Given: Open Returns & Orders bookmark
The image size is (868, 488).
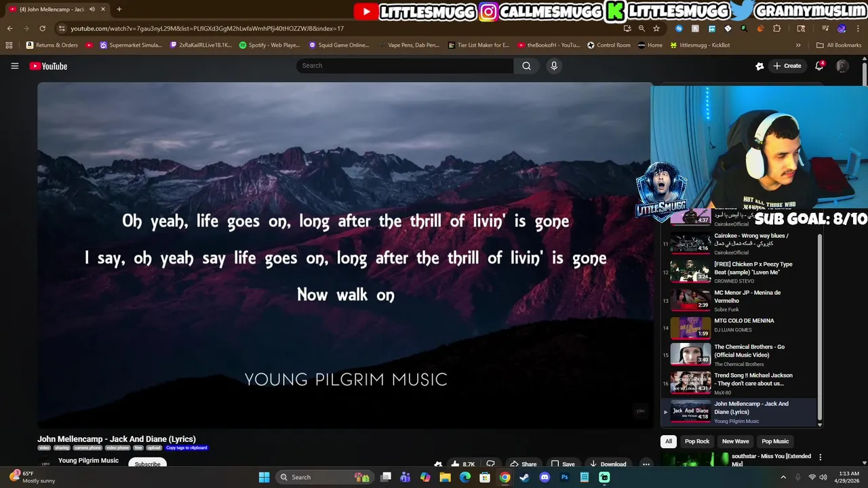Looking at the screenshot, I should (x=52, y=45).
